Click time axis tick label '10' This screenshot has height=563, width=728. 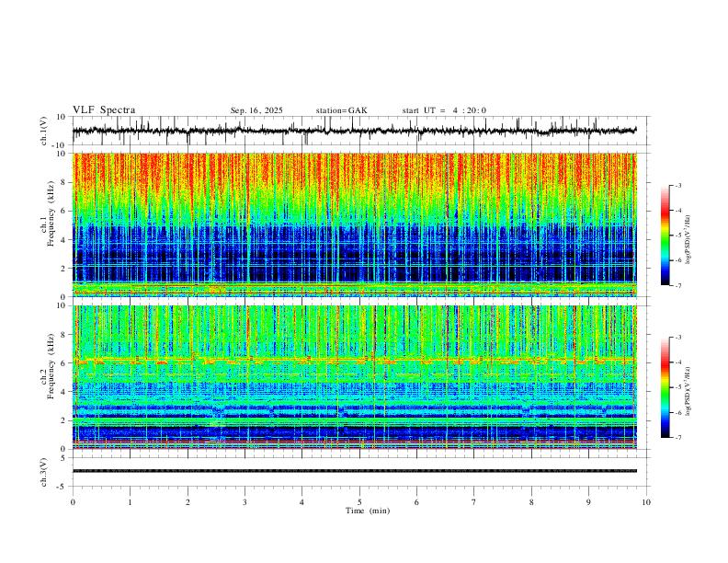(646, 502)
